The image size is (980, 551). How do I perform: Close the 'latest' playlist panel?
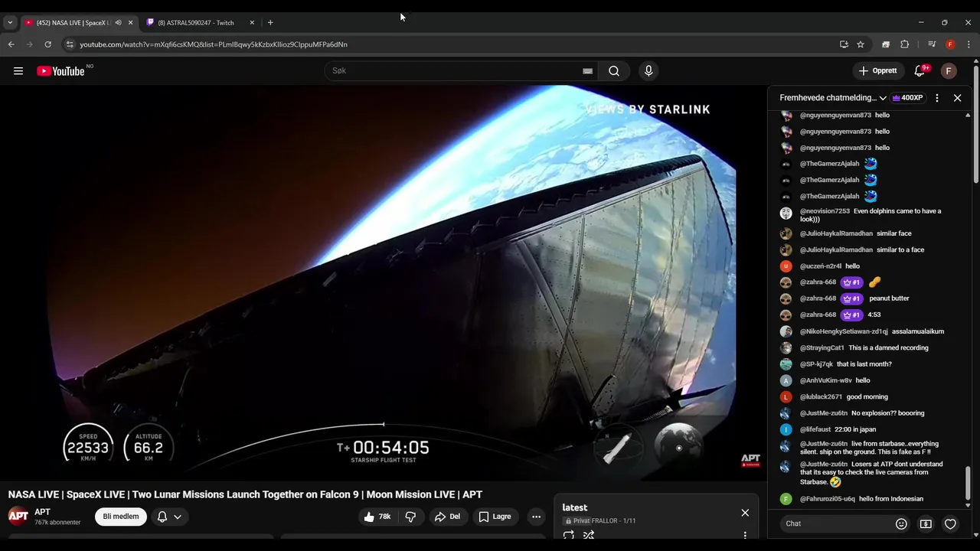tap(745, 513)
